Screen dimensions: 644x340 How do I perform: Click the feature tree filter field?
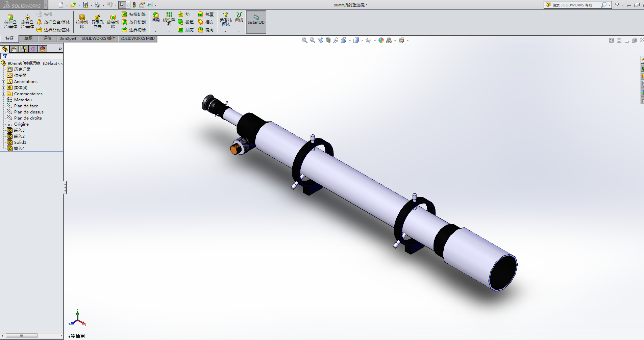tap(32, 56)
